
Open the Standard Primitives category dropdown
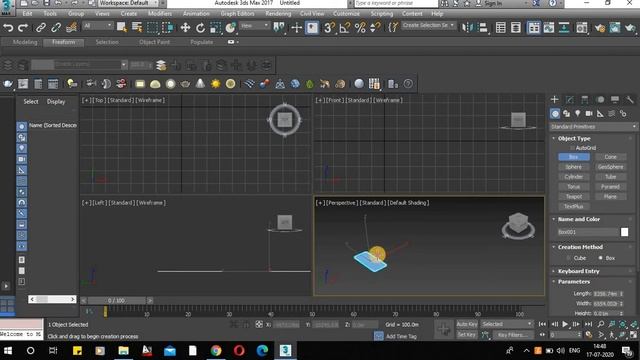tap(593, 127)
